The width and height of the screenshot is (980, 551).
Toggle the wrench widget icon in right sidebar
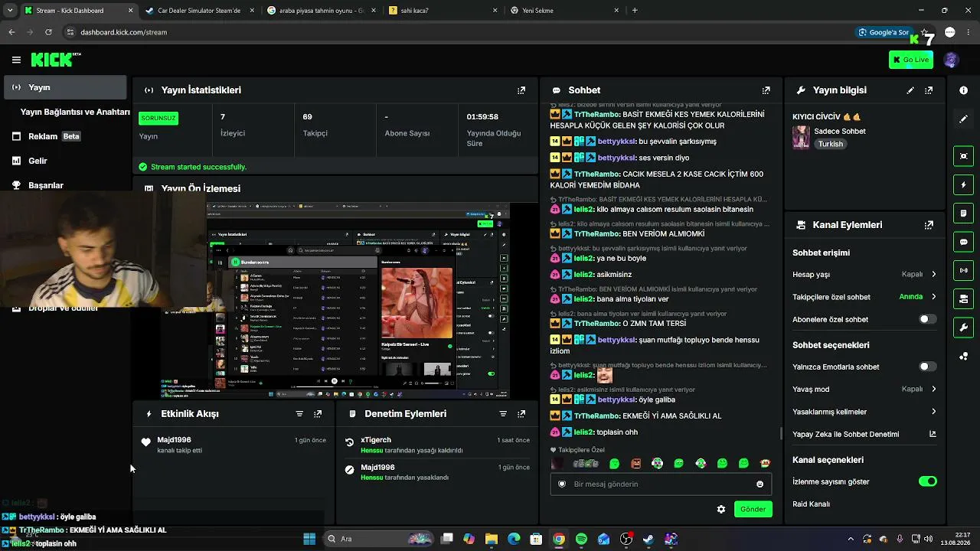964,328
